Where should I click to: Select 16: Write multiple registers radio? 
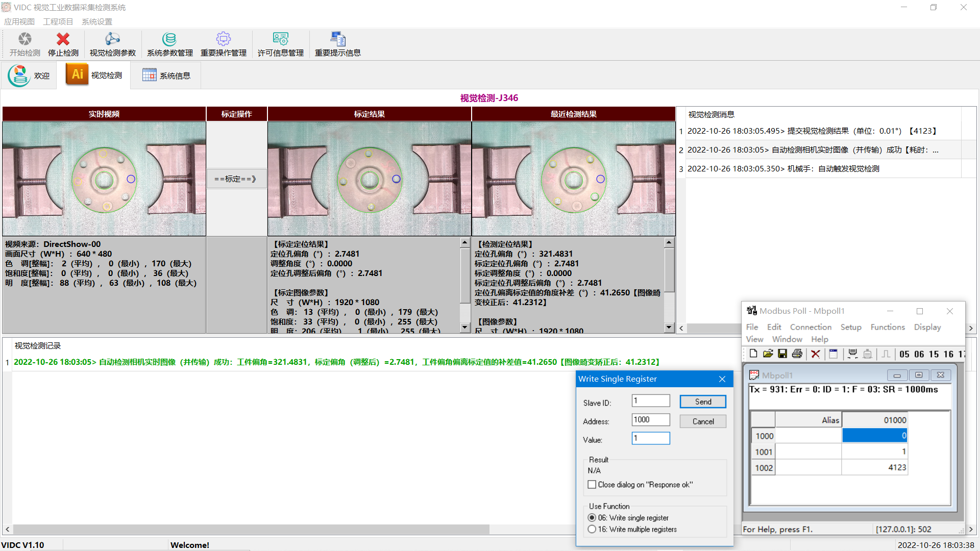pyautogui.click(x=592, y=530)
